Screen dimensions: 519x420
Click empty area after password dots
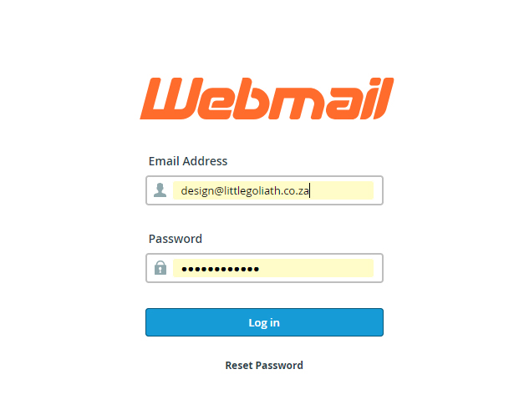point(316,268)
